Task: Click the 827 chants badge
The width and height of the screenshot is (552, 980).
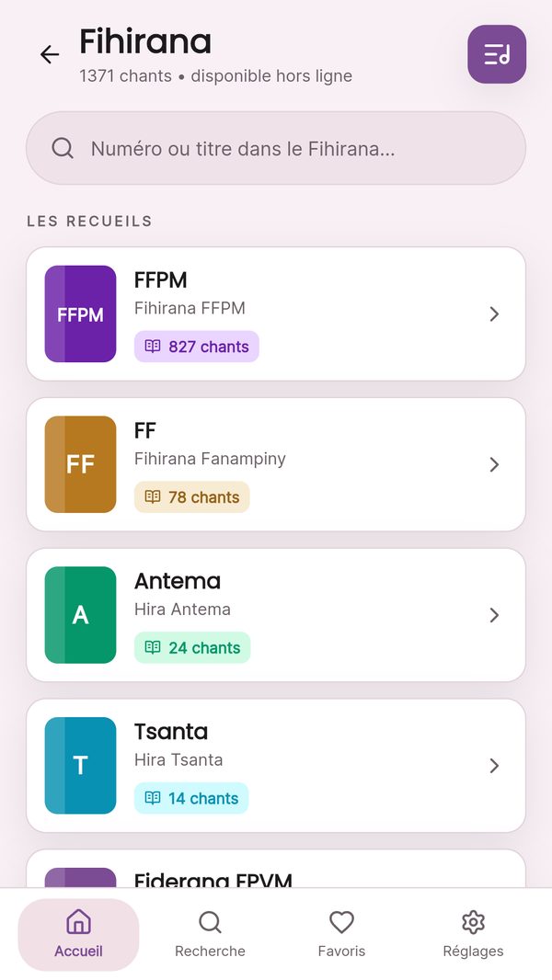Action: (x=197, y=347)
